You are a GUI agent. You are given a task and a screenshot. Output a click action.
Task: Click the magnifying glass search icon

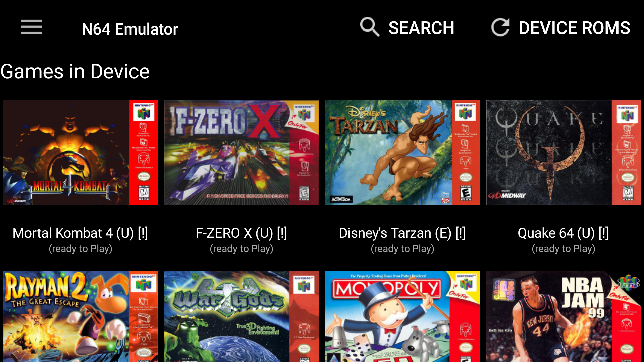point(370,27)
